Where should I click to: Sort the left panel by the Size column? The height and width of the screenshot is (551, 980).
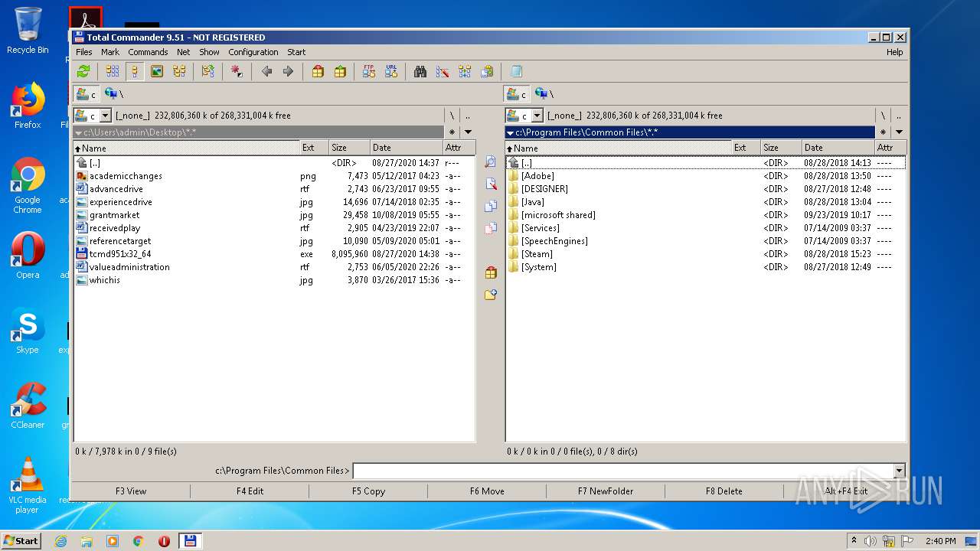(349, 148)
